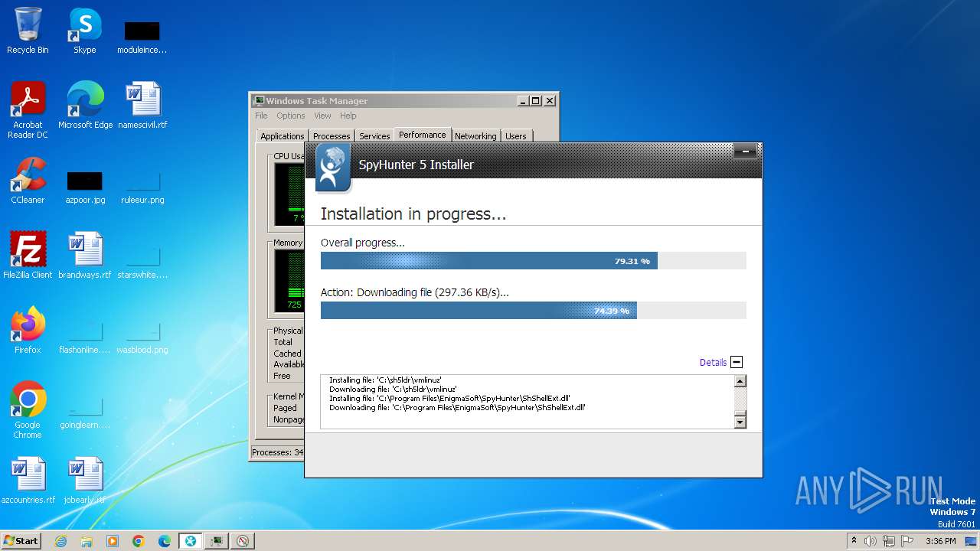Screen dimensions: 980x551
Task: Click log line Installing ShShellExt.dll
Action: coord(450,399)
